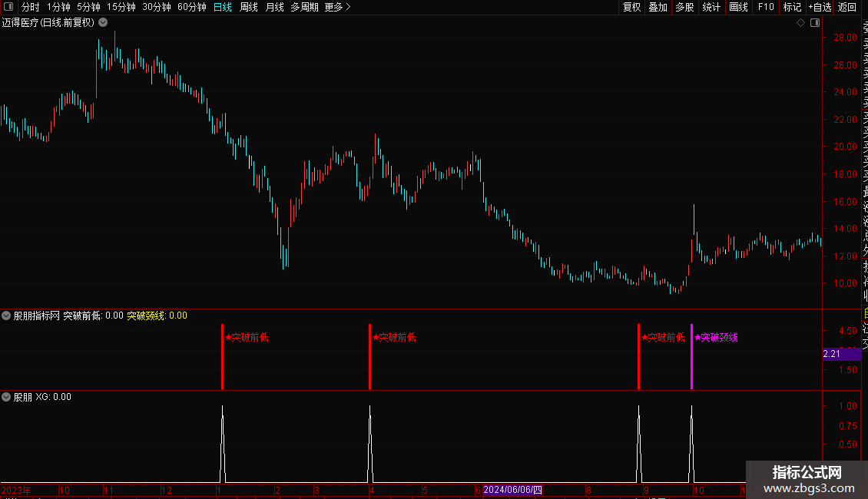Viewport: 868px width, 499px height.
Task: Select the 15分钟 period tab
Action: click(x=121, y=7)
